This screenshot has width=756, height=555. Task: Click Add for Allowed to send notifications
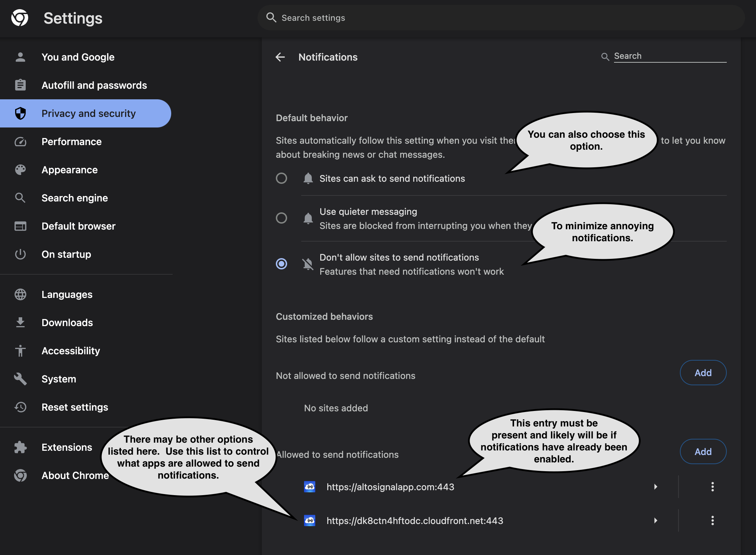703,451
